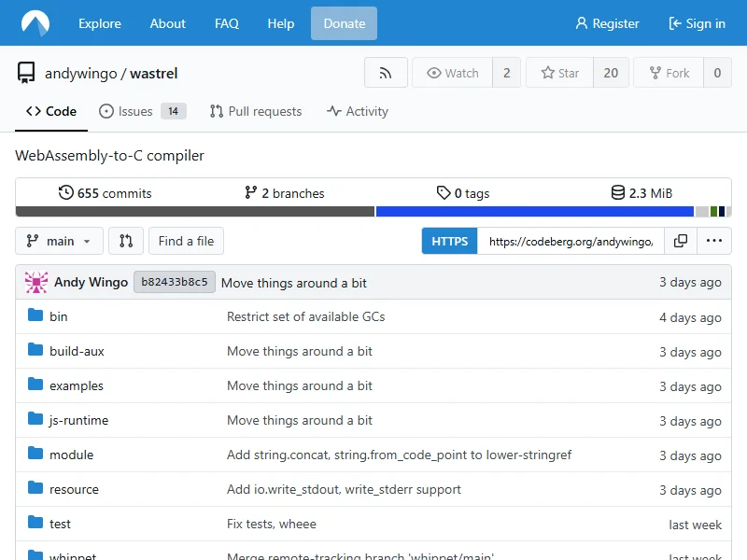This screenshot has height=560, width=747.
Task: Open the repository RSS feed
Action: 386,73
